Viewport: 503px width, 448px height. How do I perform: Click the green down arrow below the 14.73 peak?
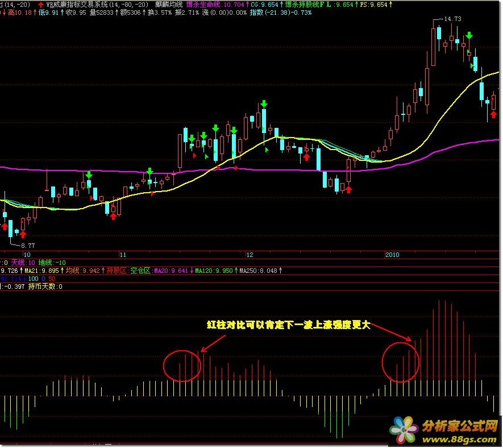pyautogui.click(x=469, y=36)
